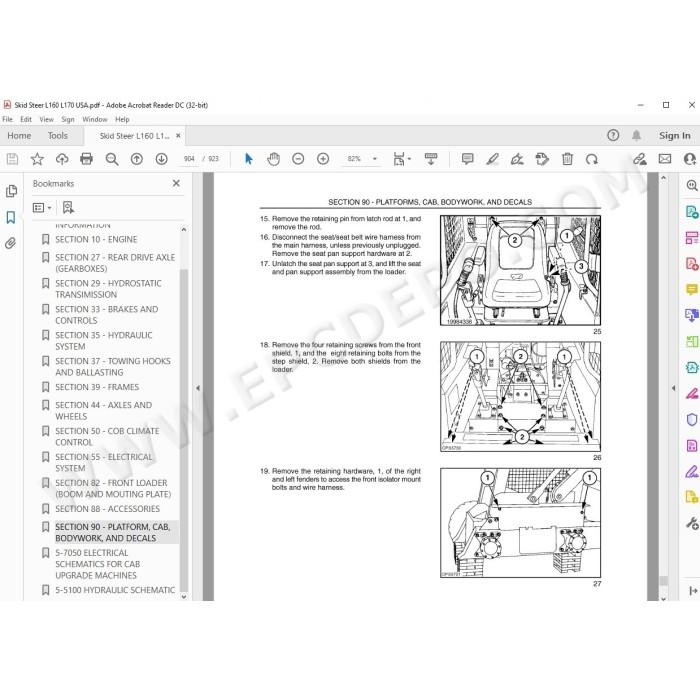This screenshot has width=700, height=700.
Task: Open the Sign document pen tool
Action: [x=517, y=159]
